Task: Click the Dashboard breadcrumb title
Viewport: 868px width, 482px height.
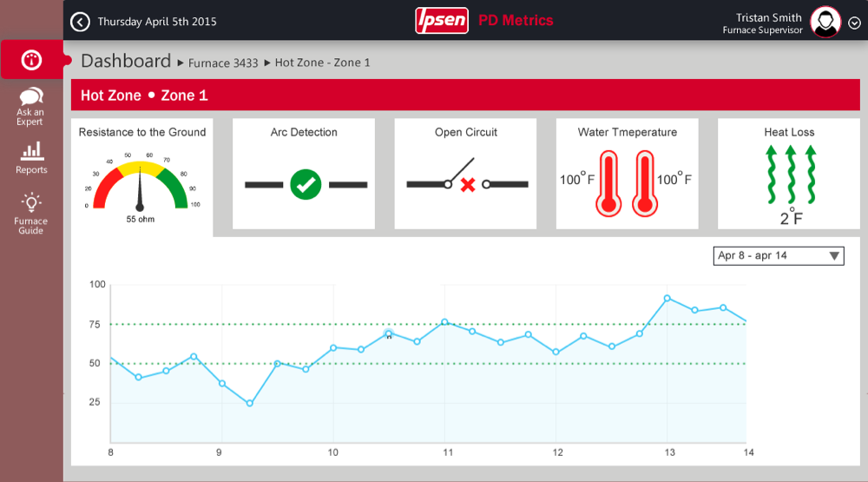Action: (x=126, y=61)
